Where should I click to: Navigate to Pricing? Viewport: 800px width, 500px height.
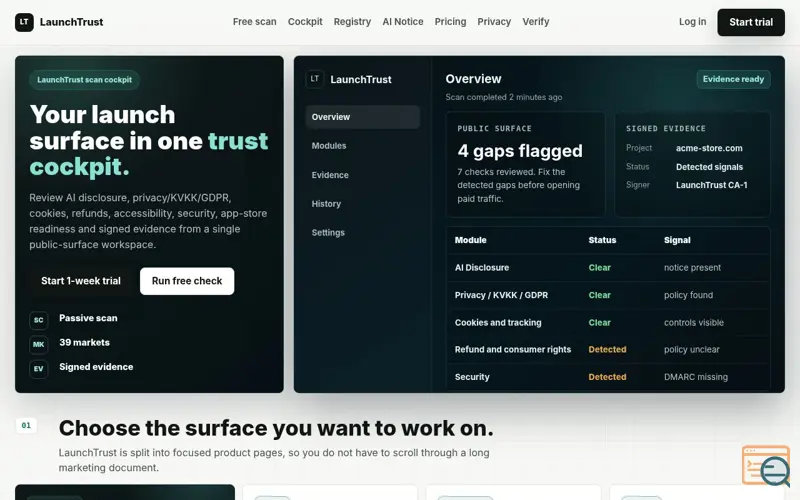(x=450, y=22)
